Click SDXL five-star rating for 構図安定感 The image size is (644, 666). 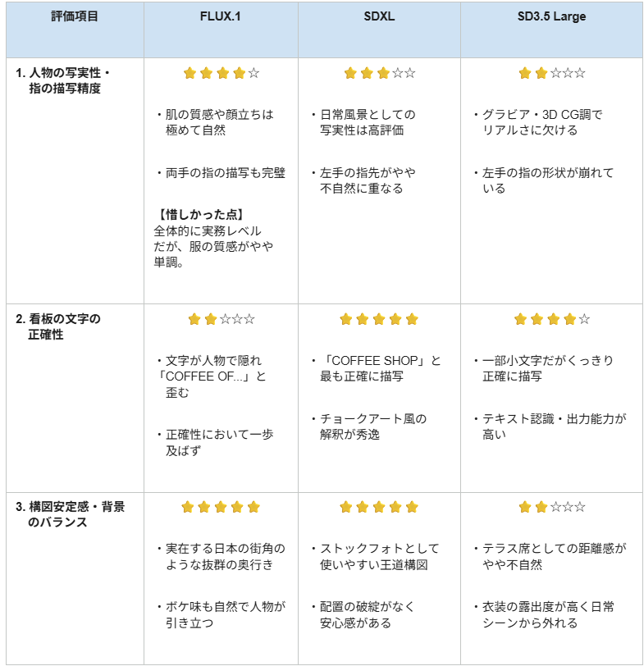[x=379, y=507]
